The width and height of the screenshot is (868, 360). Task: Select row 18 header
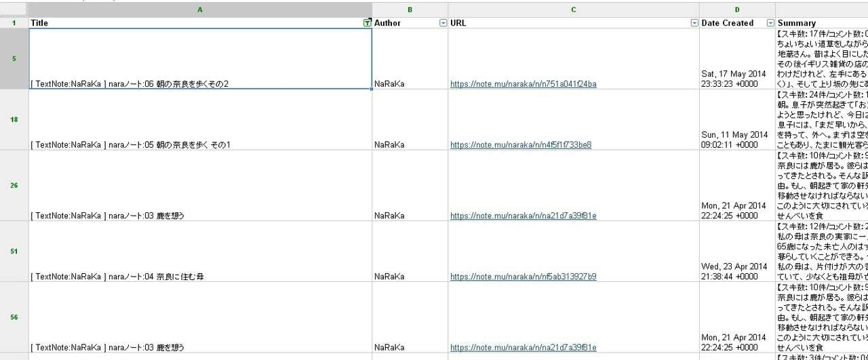[x=14, y=120]
